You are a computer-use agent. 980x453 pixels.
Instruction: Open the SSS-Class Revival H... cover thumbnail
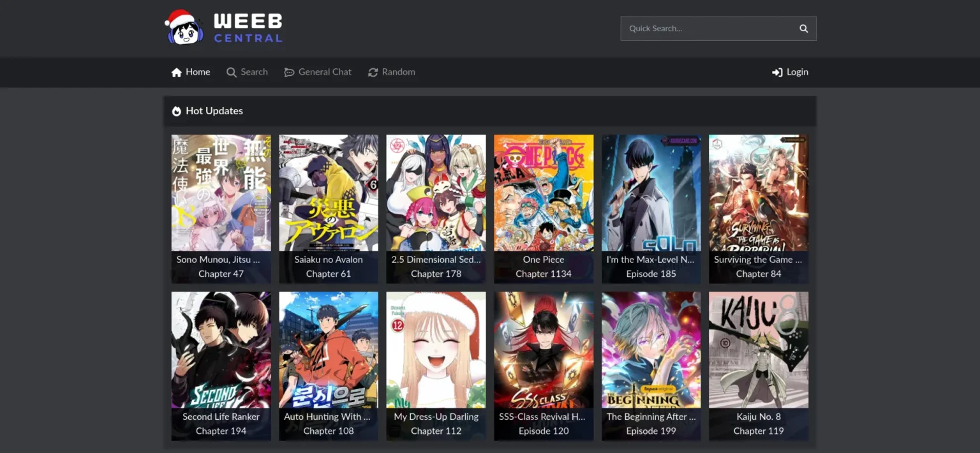click(544, 350)
